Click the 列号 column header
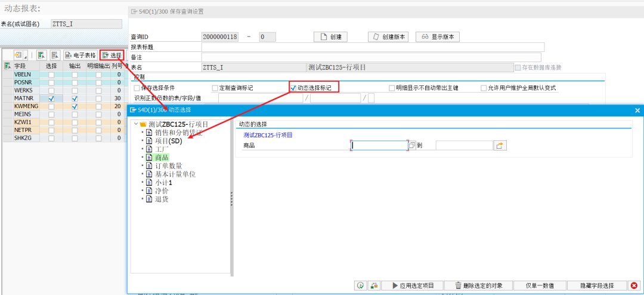644x295 pixels. tap(117, 66)
